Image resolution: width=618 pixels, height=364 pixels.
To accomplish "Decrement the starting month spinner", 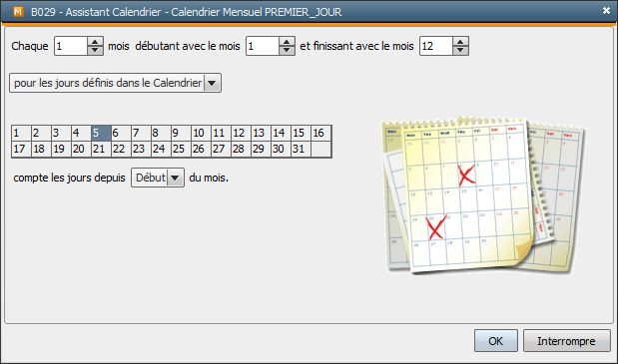I will coord(287,51).
